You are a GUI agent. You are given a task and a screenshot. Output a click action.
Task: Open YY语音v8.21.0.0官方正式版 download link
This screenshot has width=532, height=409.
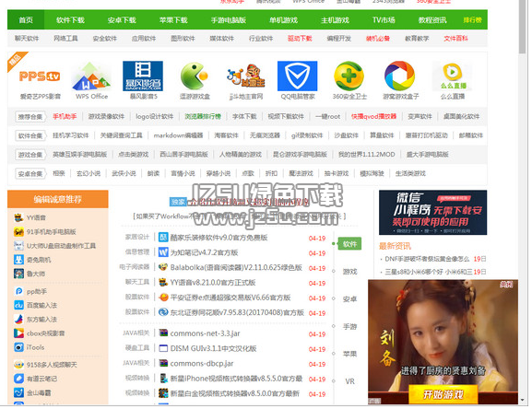click(x=213, y=282)
